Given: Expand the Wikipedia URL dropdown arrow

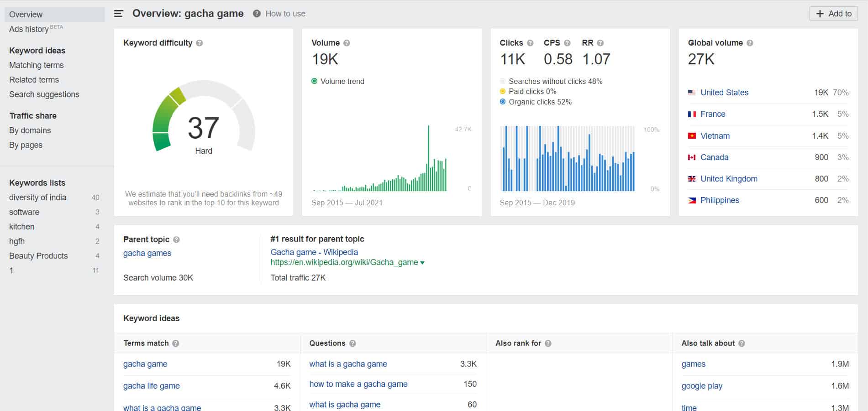Looking at the screenshot, I should (422, 263).
